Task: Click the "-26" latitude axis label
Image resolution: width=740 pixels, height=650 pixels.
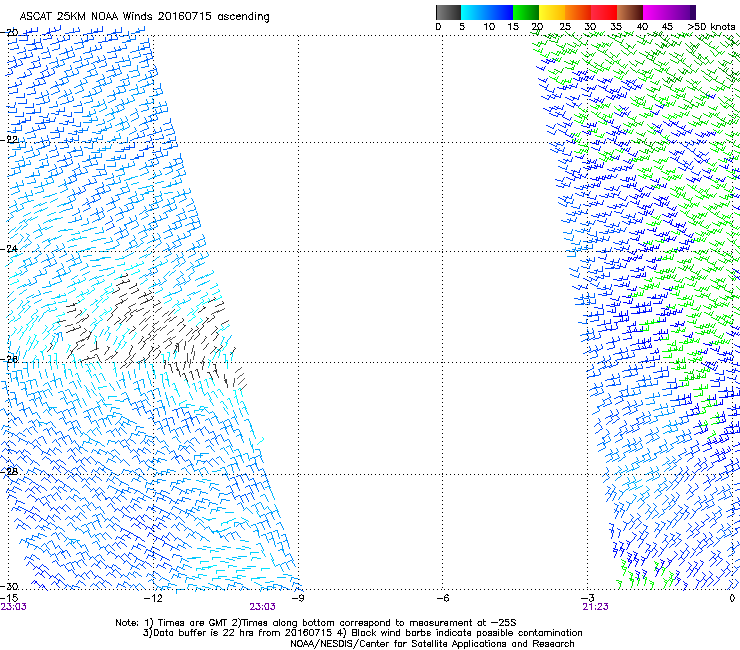Action: [x=9, y=360]
